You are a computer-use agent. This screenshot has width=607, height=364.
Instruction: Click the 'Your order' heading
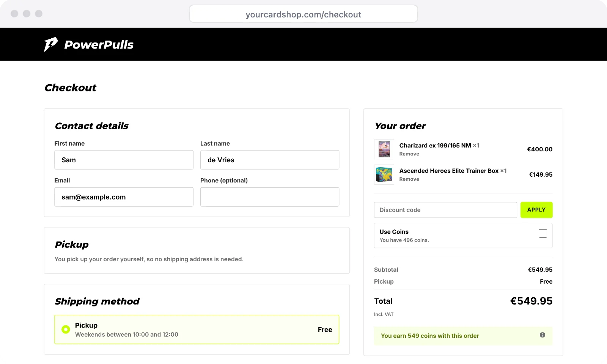pyautogui.click(x=400, y=126)
